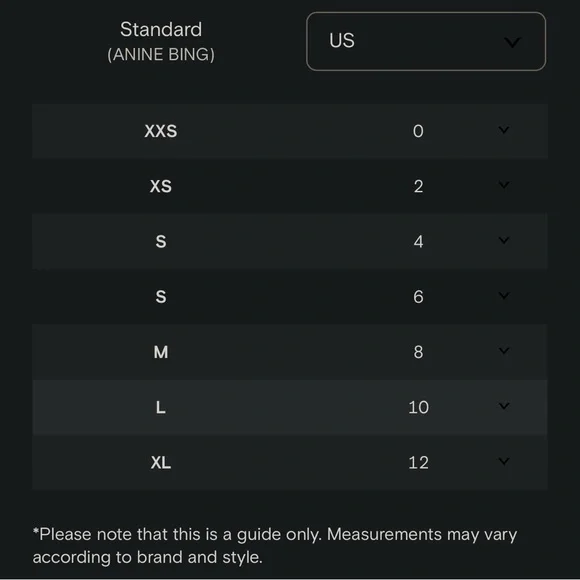Expand the XXS row chevron
Viewport: 580px width, 580px height.
coord(503,130)
